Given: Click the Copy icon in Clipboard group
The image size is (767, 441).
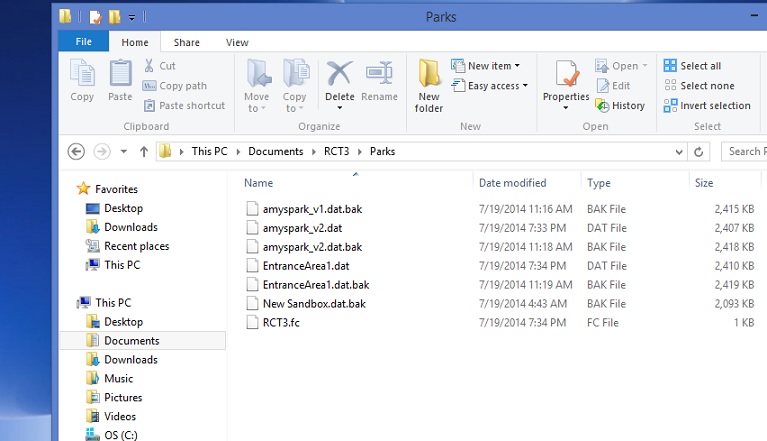Looking at the screenshot, I should point(82,80).
